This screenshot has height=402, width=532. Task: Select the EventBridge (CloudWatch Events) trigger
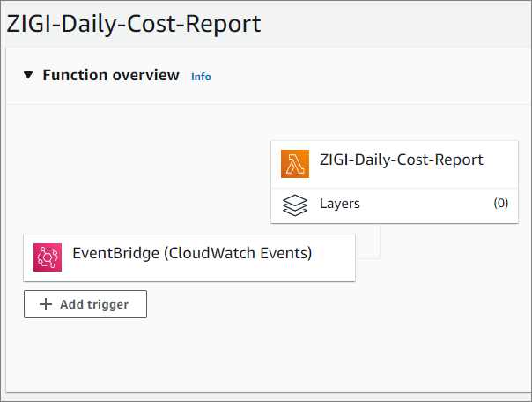pyautogui.click(x=189, y=257)
